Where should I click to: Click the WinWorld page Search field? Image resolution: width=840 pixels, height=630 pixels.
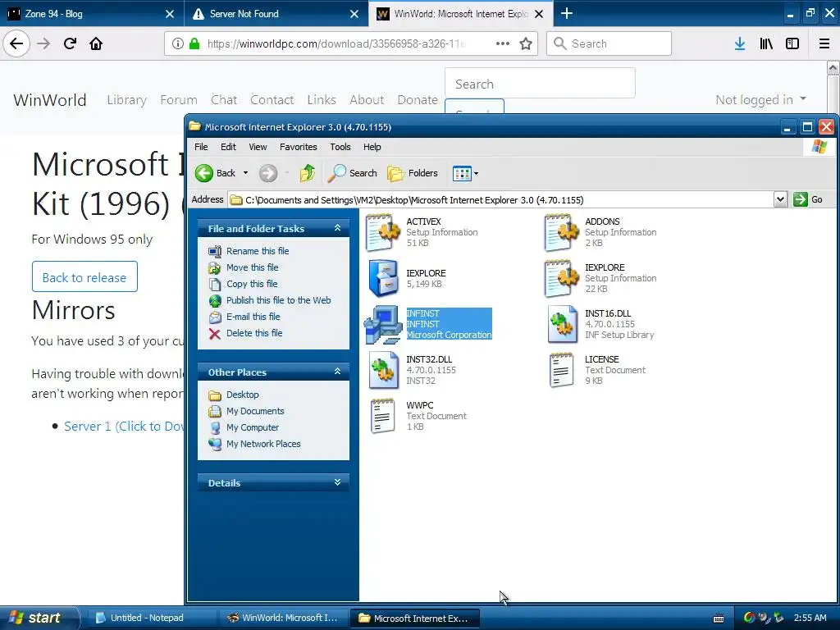(x=540, y=84)
